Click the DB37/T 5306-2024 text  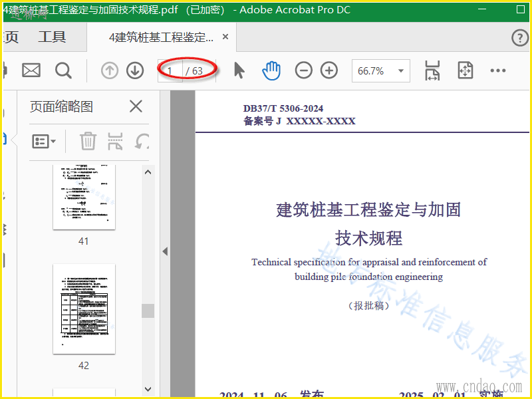click(283, 108)
